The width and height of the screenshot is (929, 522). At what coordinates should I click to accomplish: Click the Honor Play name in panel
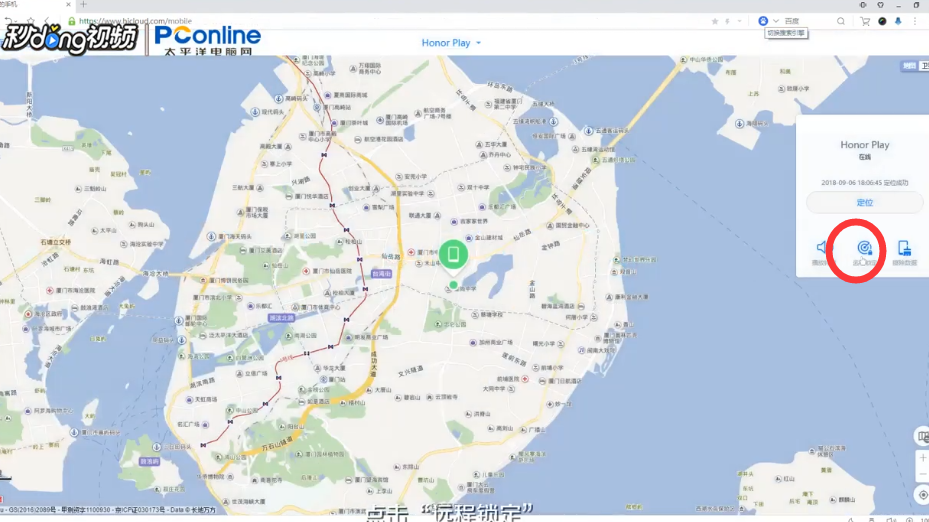tap(864, 145)
